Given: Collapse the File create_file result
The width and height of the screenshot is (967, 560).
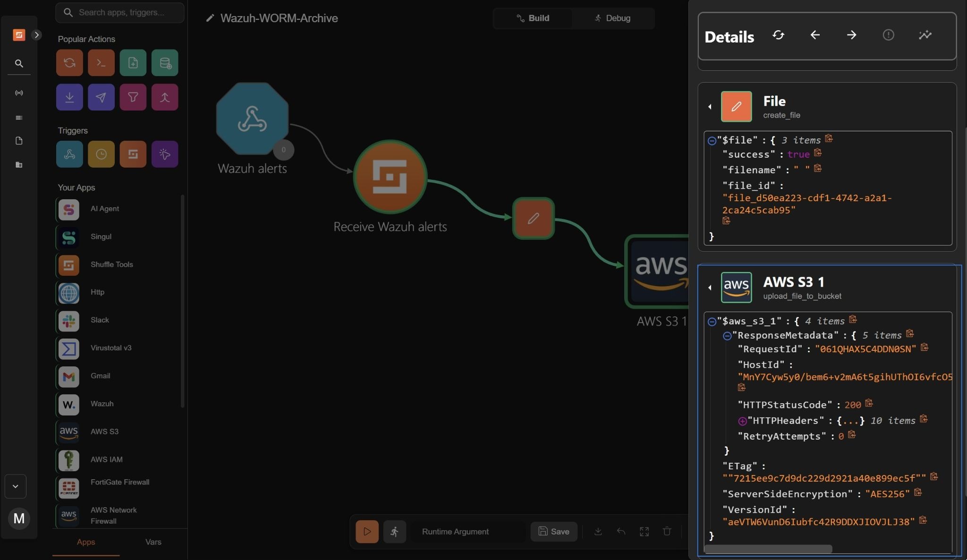Looking at the screenshot, I should [710, 107].
